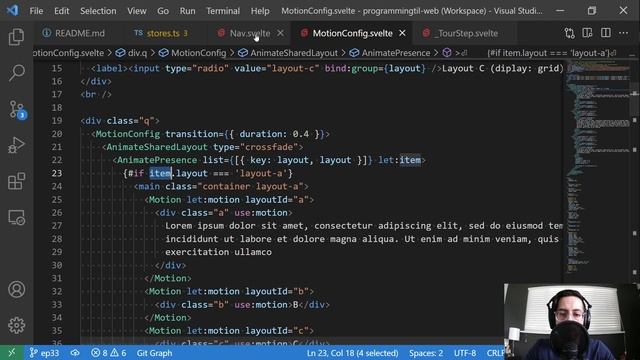The width and height of the screenshot is (640, 360).
Task: Open the Explorer view in activity bar
Action: click(x=16, y=37)
